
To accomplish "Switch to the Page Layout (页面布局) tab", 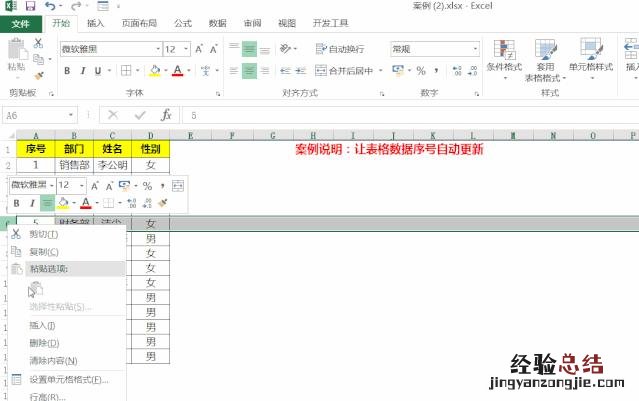I will click(139, 23).
